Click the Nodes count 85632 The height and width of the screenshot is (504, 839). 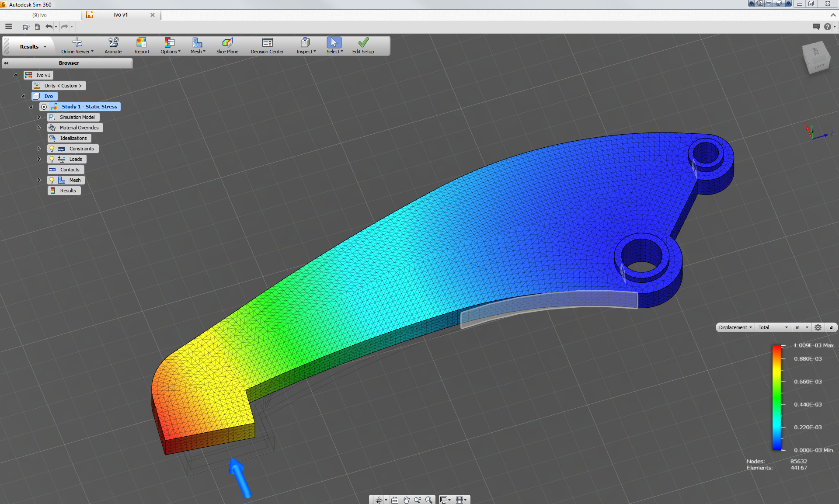(x=799, y=461)
